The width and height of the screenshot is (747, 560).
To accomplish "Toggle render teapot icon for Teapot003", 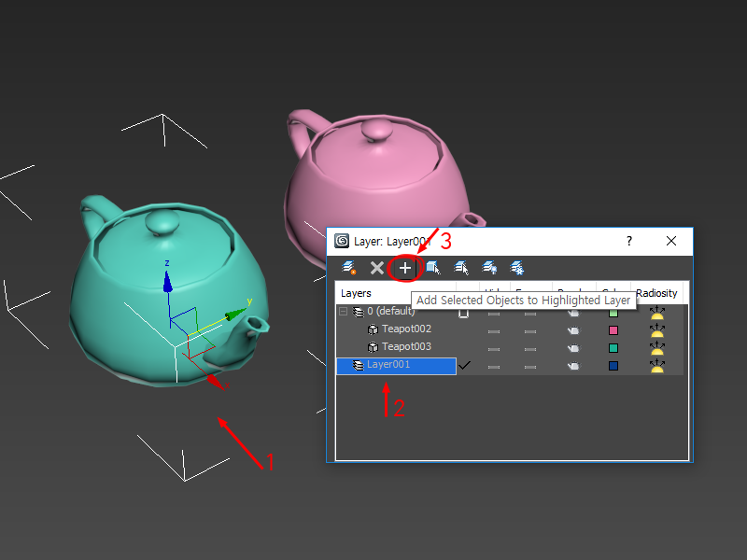I will click(x=574, y=348).
